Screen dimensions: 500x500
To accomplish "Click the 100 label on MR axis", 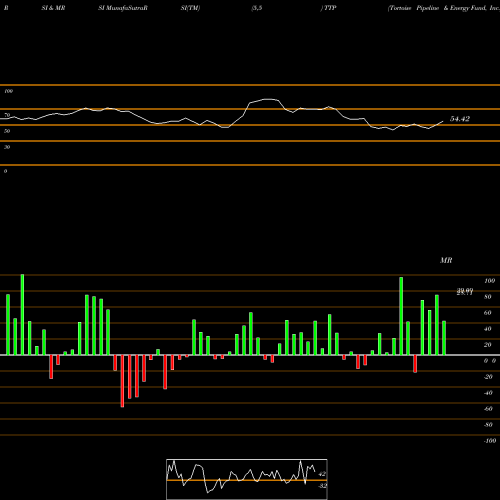I will tap(490, 281).
